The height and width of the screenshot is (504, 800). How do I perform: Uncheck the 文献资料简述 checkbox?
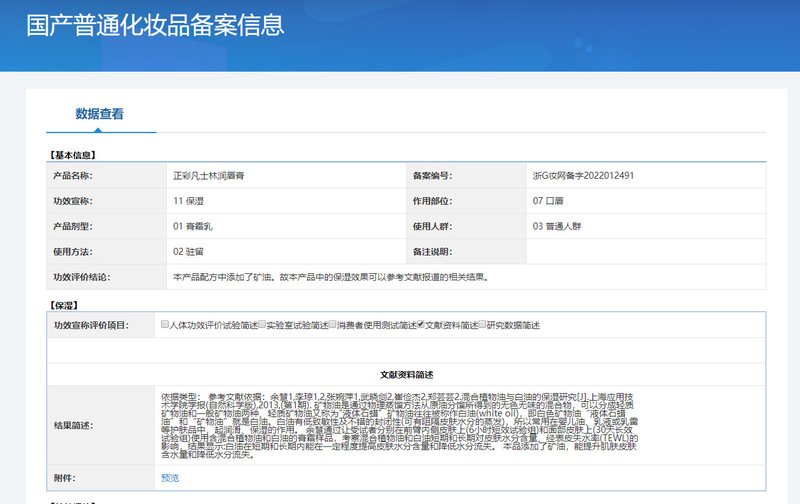click(x=422, y=325)
